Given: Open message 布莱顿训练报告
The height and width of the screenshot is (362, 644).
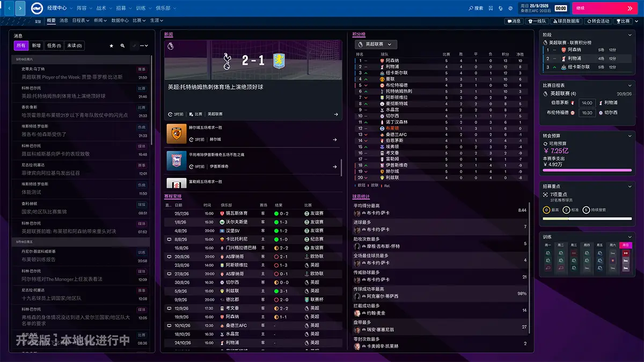Looking at the screenshot, I should point(82,256).
